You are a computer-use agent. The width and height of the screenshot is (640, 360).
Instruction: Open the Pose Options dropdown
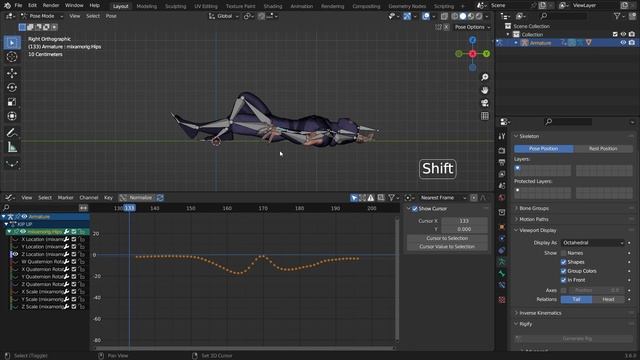pyautogui.click(x=472, y=27)
